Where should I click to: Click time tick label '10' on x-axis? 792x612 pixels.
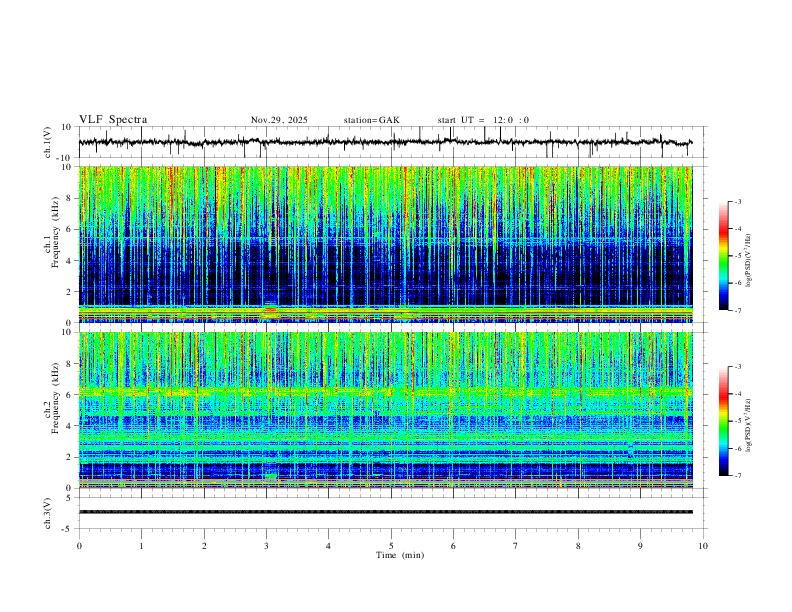(703, 546)
